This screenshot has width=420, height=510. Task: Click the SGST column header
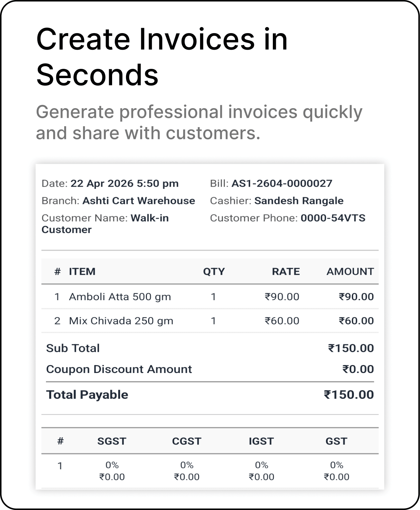[112, 441]
